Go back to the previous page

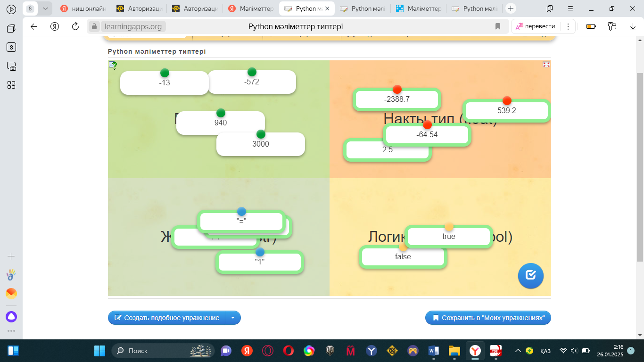[x=34, y=26]
